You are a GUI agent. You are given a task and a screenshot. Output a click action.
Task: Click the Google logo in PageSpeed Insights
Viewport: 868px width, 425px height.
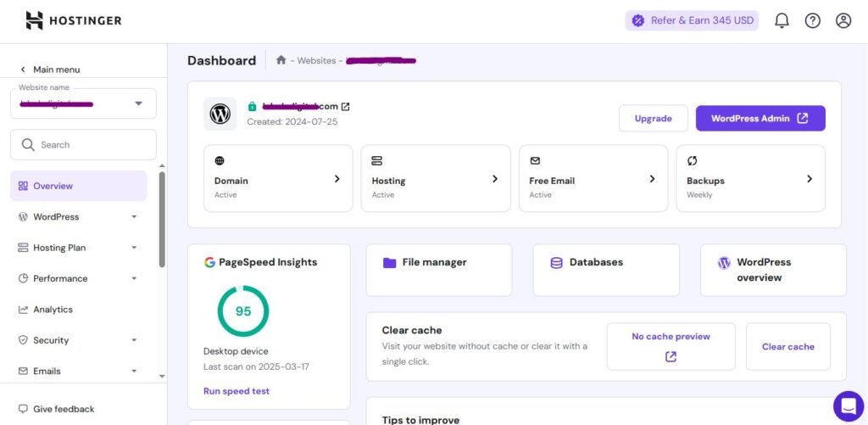(x=209, y=262)
